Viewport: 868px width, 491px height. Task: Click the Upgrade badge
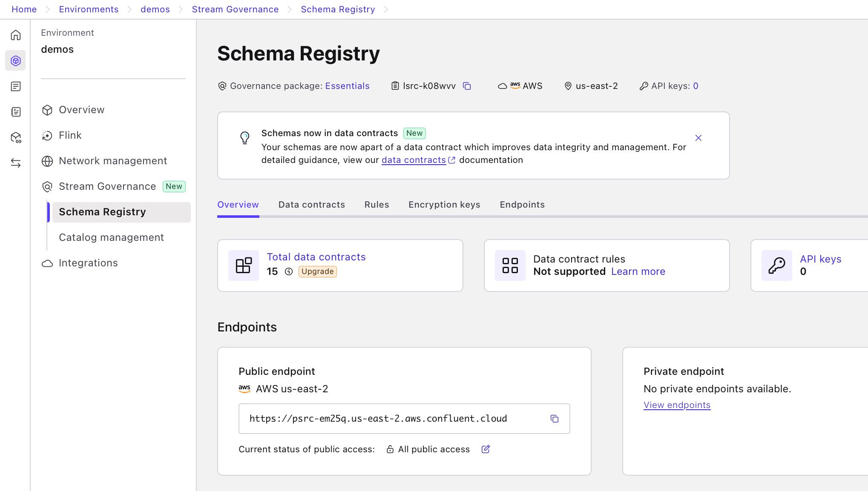[x=317, y=271]
